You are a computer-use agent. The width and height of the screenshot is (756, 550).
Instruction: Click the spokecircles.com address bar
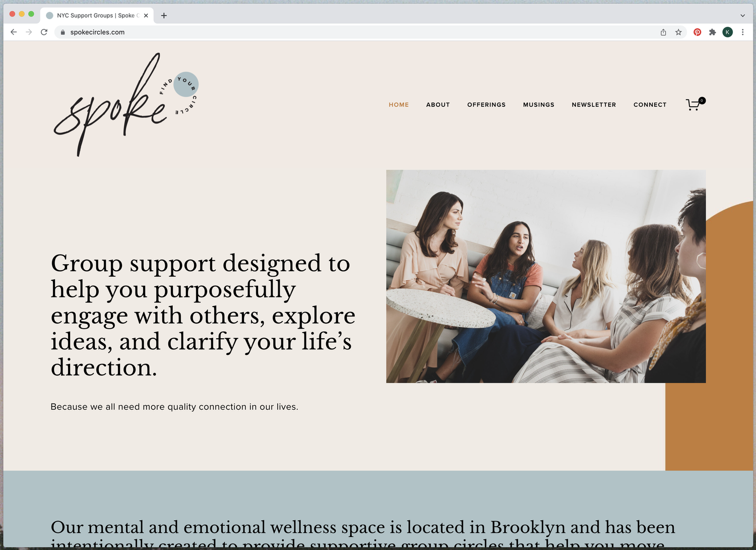point(353,32)
